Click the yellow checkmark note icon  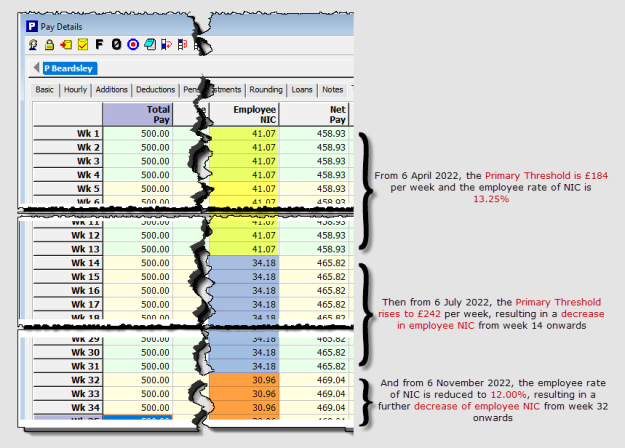pyautogui.click(x=82, y=44)
